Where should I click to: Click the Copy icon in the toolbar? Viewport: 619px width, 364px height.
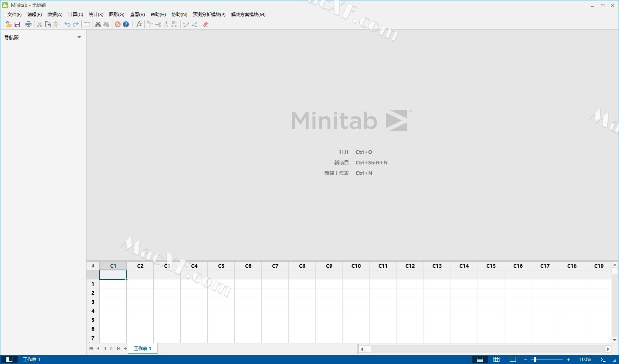click(x=48, y=24)
